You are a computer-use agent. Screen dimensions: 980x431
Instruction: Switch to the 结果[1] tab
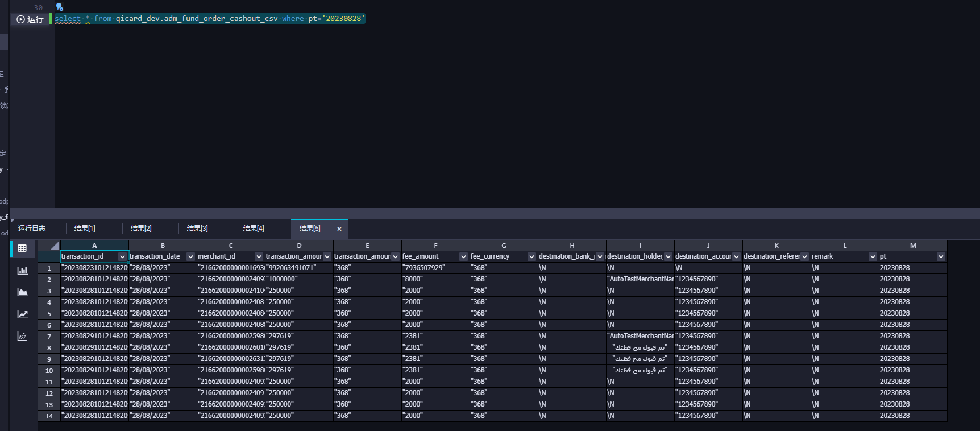coord(85,229)
